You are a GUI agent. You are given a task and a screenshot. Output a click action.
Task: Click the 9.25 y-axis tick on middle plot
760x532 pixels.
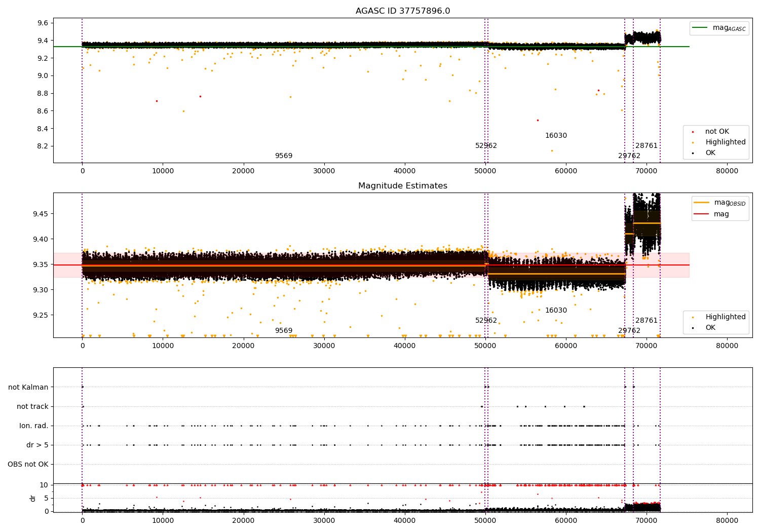[41, 315]
